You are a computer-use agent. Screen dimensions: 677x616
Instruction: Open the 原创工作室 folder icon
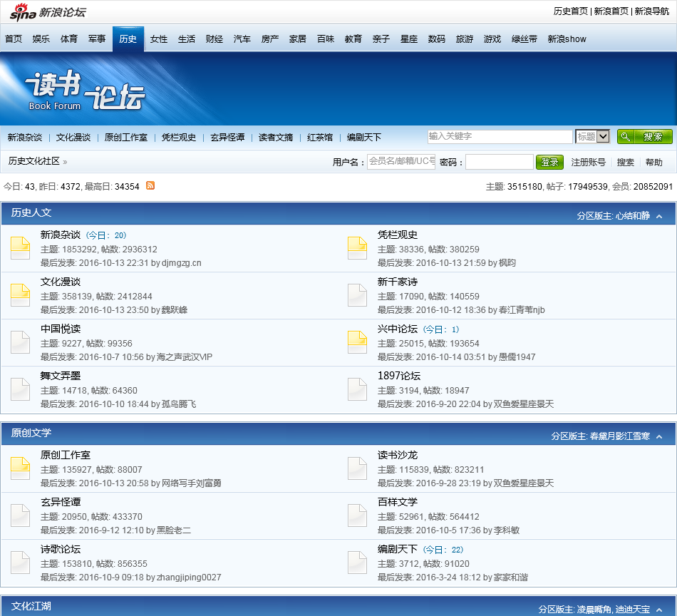click(20, 468)
